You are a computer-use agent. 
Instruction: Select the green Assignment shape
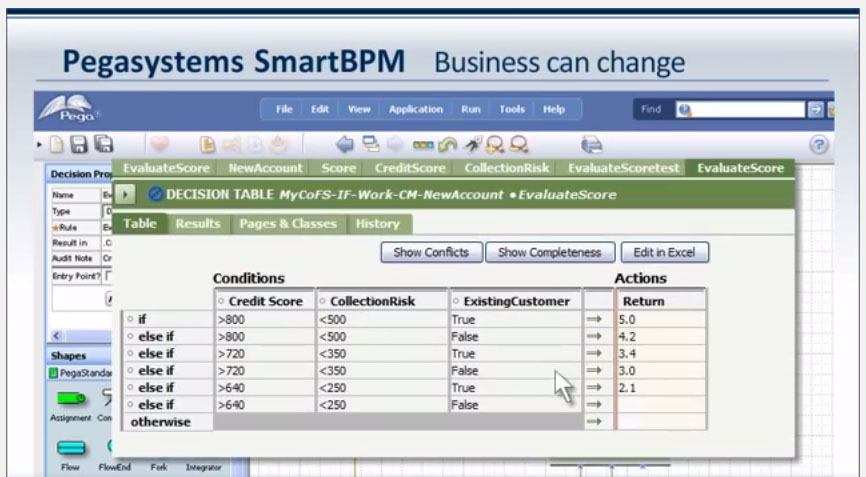[71, 398]
